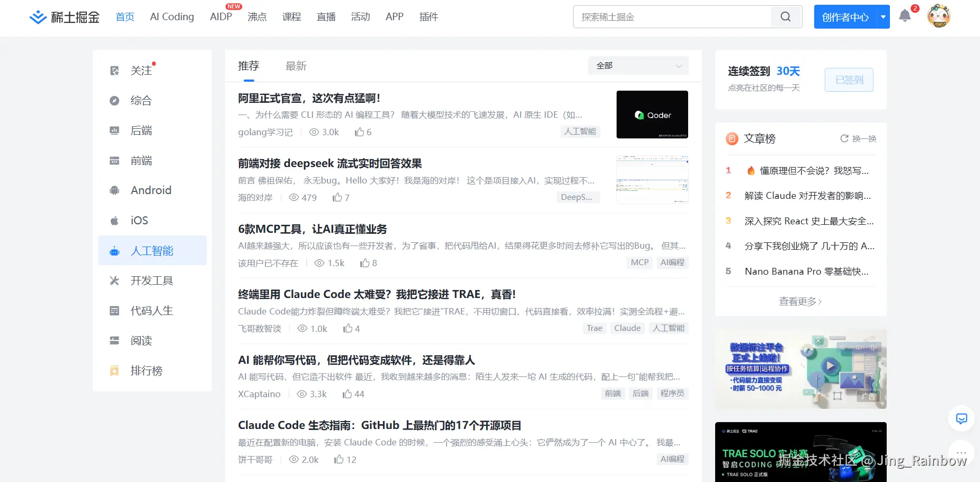Open the AI Coding nav menu
The image size is (980, 482).
click(x=172, y=17)
